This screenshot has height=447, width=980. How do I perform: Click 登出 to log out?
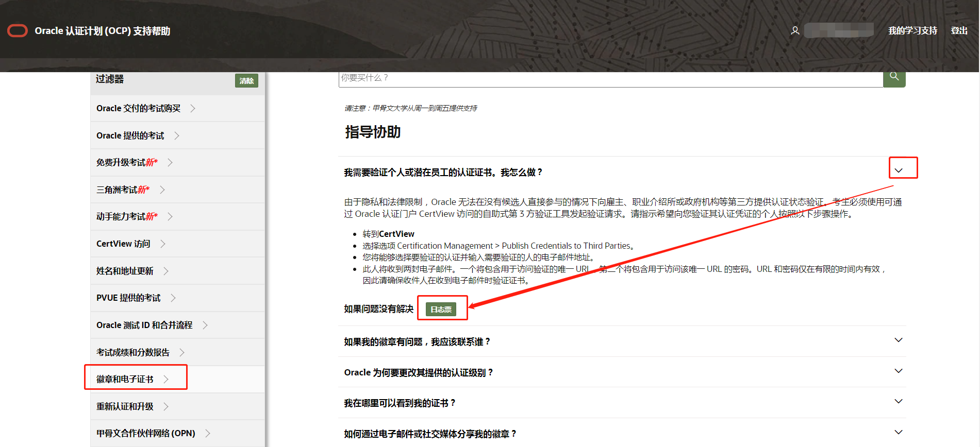coord(959,31)
